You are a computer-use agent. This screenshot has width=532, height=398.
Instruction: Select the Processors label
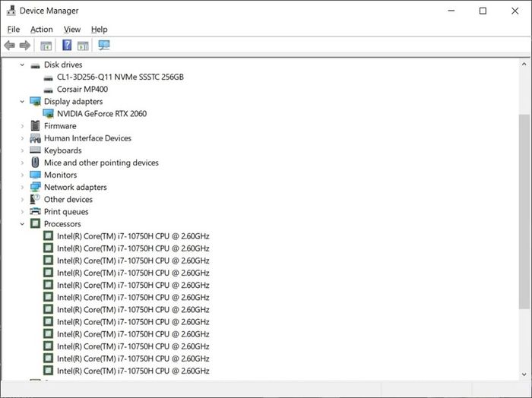[62, 224]
